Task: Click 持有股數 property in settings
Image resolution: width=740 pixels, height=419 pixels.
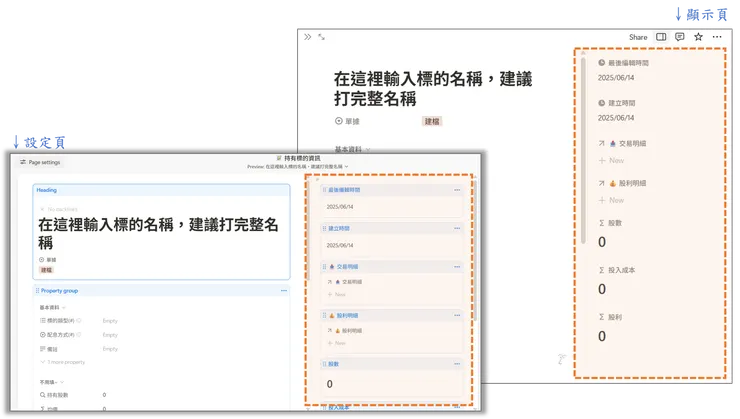Action: 54,395
